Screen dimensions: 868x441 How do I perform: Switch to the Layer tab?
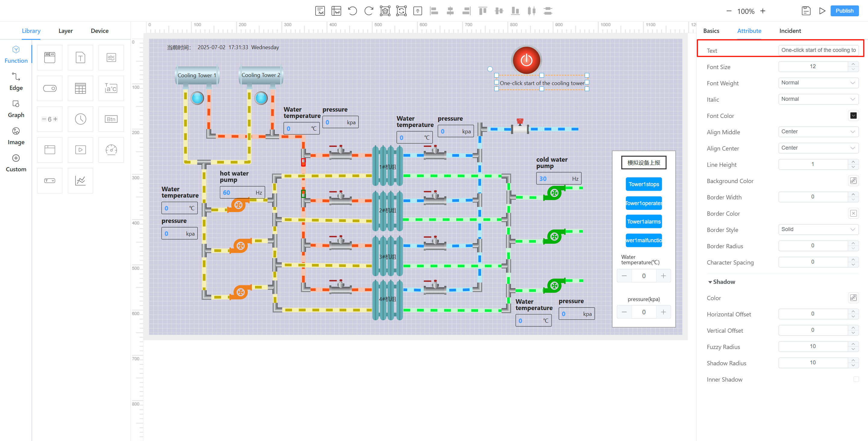(65, 31)
